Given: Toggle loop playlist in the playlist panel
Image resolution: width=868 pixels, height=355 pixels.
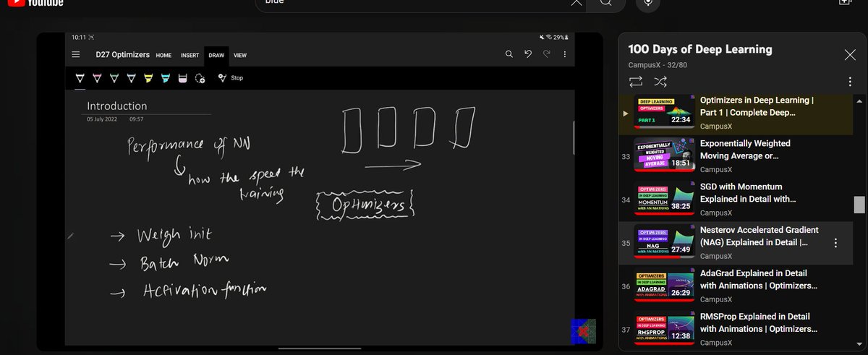Looking at the screenshot, I should coord(637,81).
